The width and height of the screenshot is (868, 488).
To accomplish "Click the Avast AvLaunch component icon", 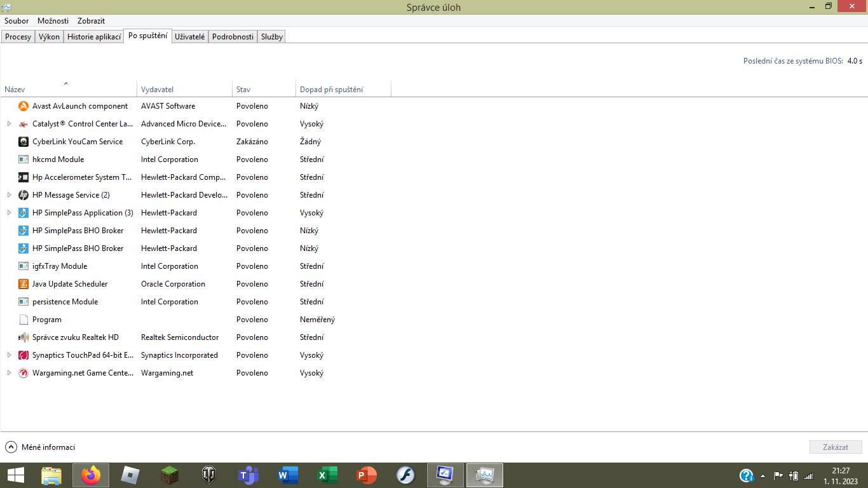I will 24,106.
